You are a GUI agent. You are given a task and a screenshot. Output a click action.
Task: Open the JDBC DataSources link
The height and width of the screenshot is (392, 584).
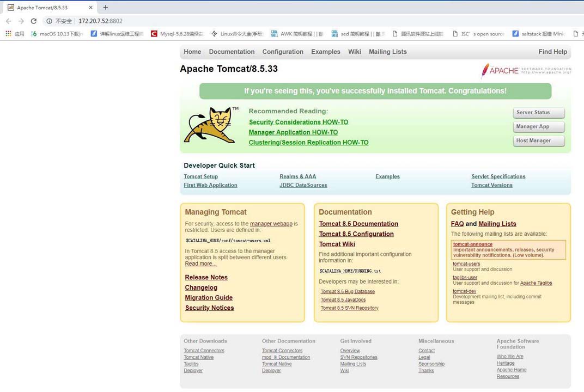(303, 185)
